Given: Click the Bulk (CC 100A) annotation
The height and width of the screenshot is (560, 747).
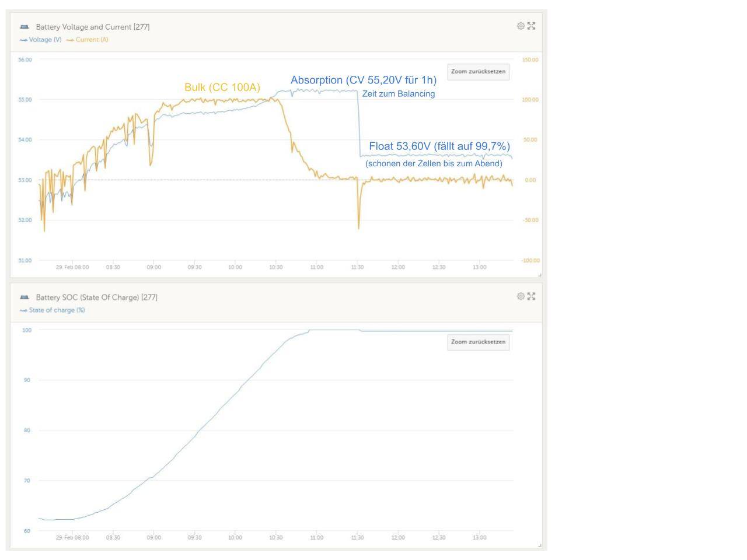Looking at the screenshot, I should pos(222,87).
